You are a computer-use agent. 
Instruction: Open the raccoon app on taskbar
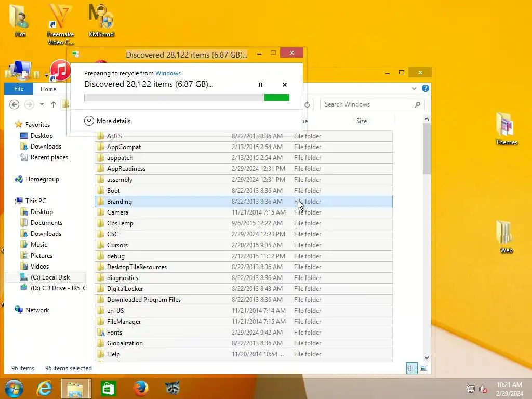172,388
